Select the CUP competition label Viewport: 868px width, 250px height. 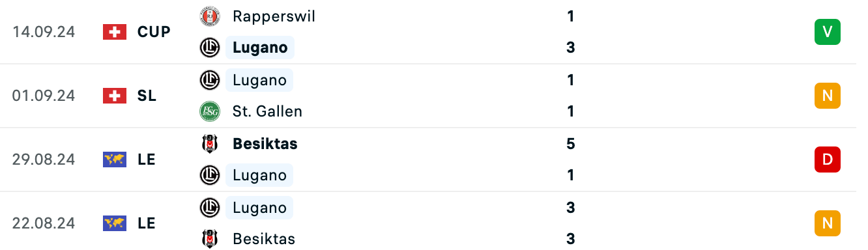pos(154,32)
